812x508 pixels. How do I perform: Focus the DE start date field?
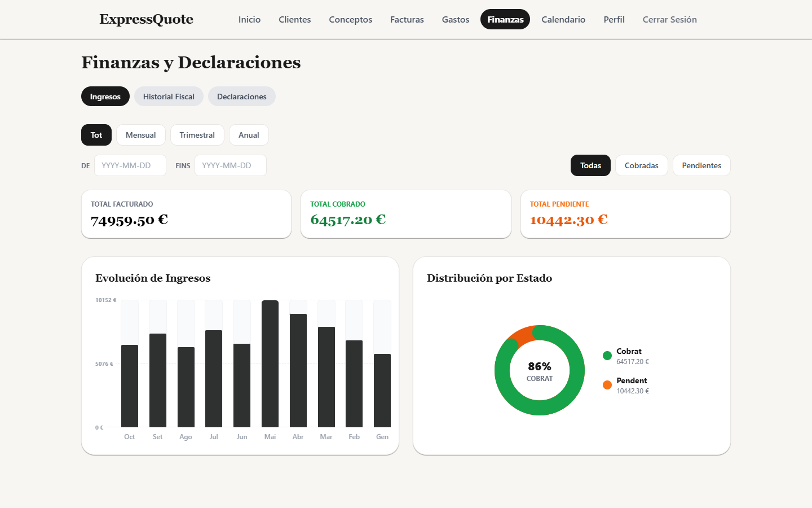point(130,165)
